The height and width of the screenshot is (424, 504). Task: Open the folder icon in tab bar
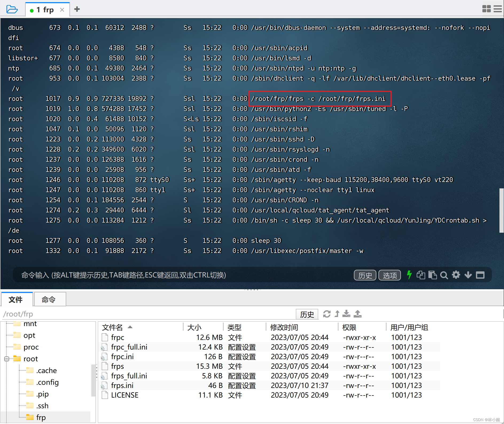coord(12,9)
